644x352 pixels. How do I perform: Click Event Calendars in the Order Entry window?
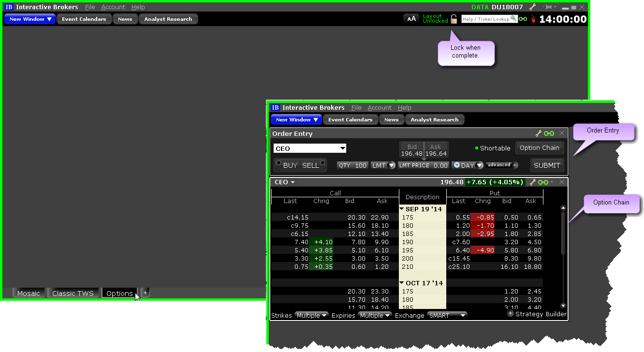tap(351, 119)
